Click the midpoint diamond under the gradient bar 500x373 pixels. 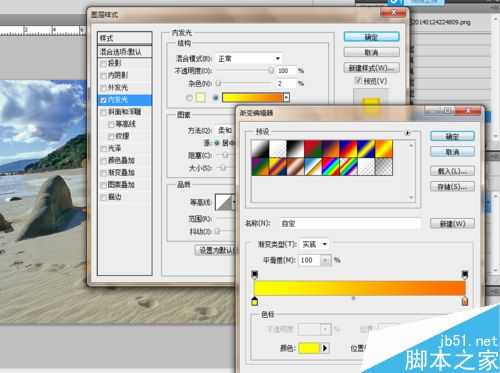(x=354, y=298)
